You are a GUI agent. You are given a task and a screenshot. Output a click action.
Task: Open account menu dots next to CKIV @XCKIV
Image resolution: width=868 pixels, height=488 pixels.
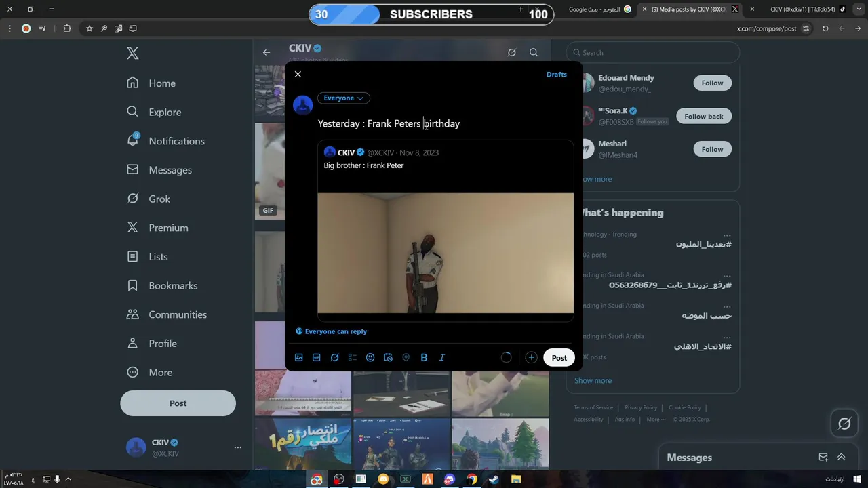click(237, 447)
